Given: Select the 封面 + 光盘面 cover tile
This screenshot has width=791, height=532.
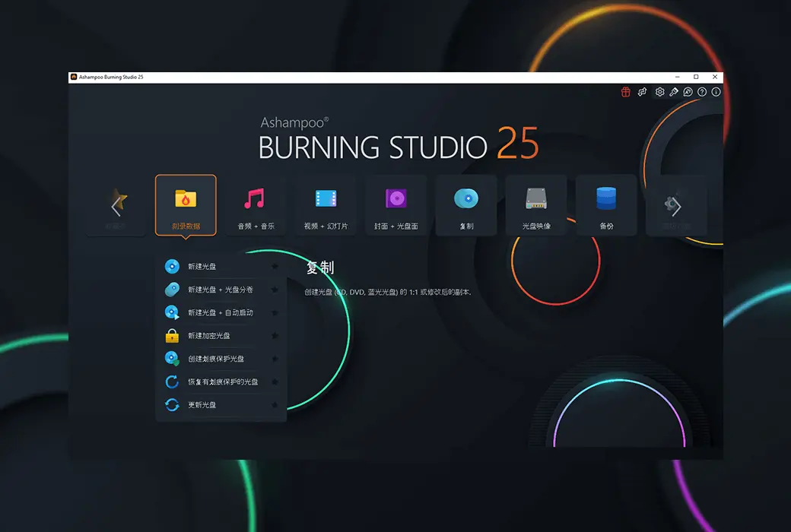Looking at the screenshot, I should [396, 205].
